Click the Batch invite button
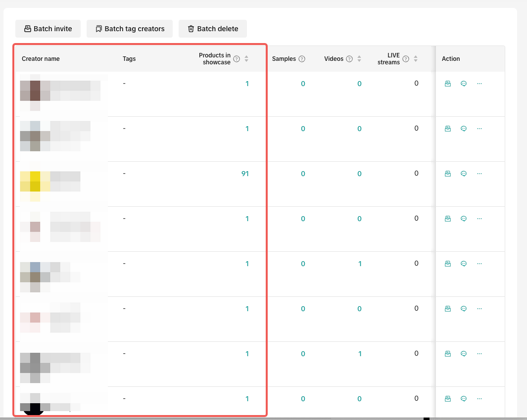527x420 pixels. 48,29
